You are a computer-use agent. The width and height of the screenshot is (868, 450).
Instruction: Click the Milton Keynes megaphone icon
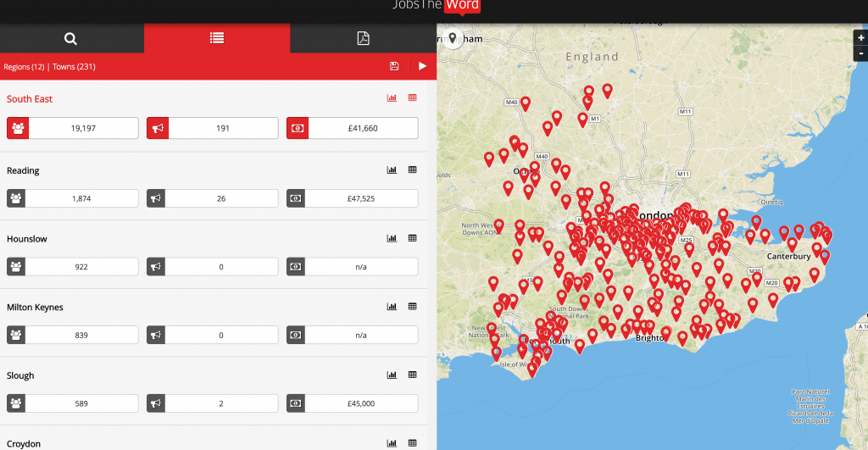click(x=156, y=335)
